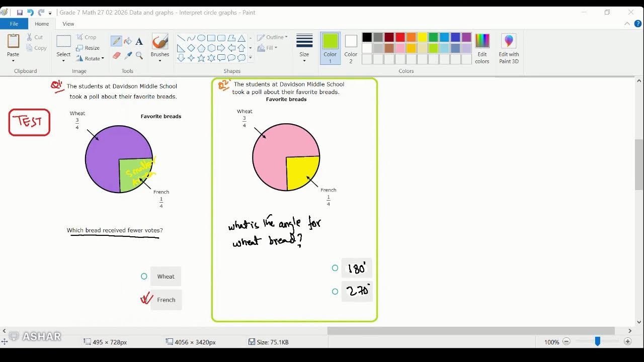Click the Redo arrow in title bar
This screenshot has width=644, height=362.
(41, 12)
